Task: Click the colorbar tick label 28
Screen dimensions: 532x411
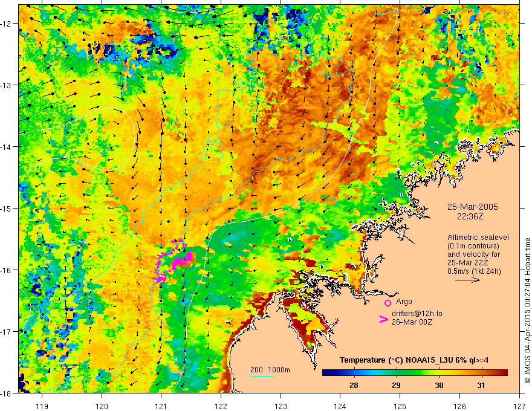Action: (354, 385)
